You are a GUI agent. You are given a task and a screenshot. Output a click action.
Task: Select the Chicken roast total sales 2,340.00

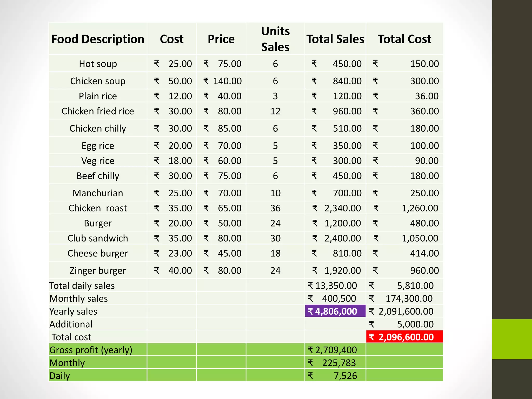pyautogui.click(x=343, y=208)
